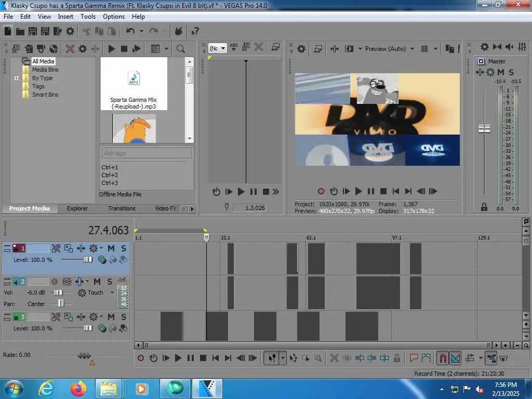Search media bins with magnifier icon
532x399 pixels.
(x=180, y=49)
